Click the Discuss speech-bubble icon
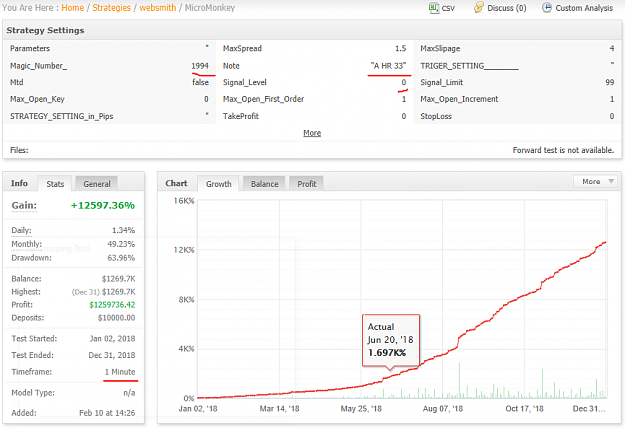Image resolution: width=625 pixels, height=428 pixels. [479, 8]
